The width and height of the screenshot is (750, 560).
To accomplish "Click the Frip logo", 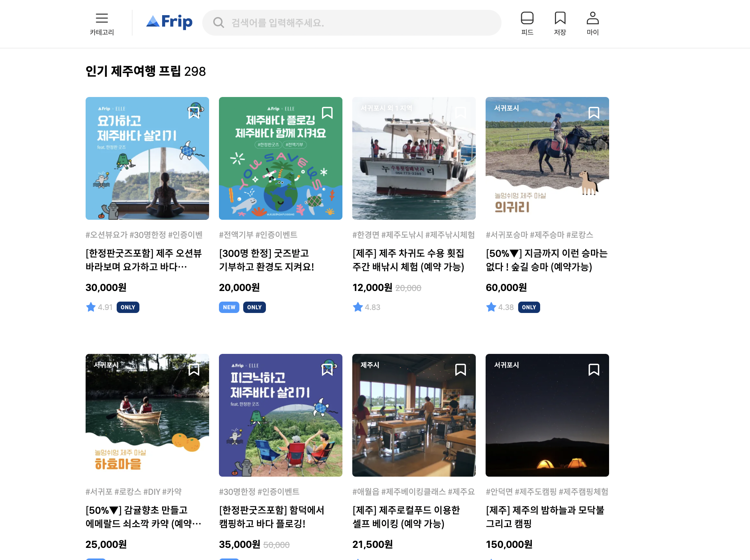I will [x=169, y=22].
